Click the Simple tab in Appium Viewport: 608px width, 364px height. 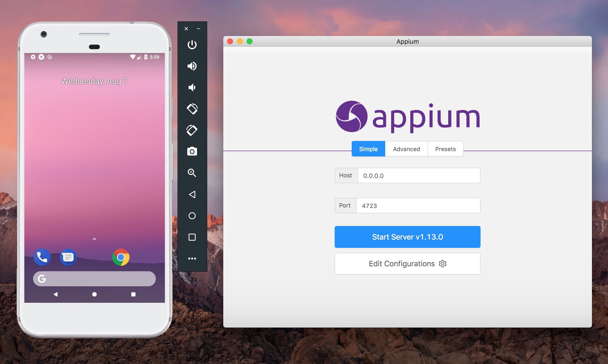pyautogui.click(x=367, y=149)
